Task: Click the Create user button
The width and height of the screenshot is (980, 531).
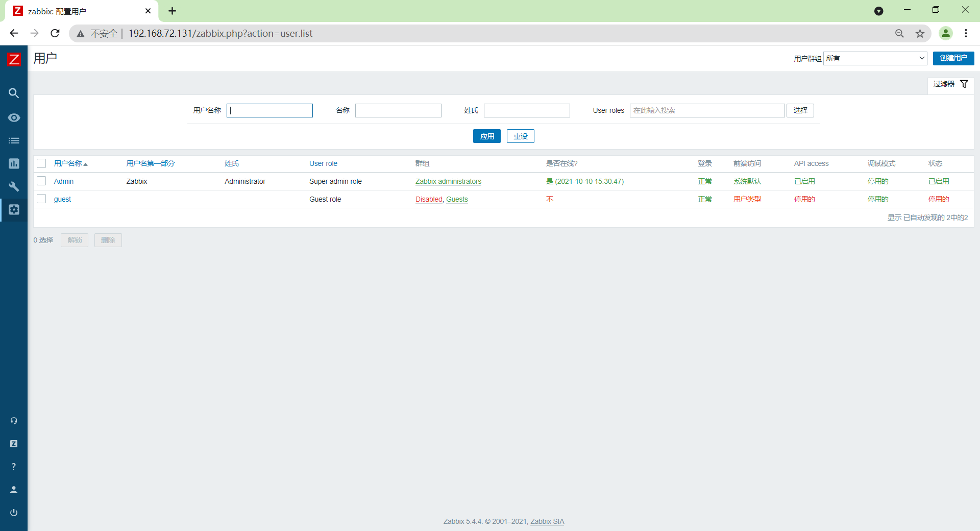Action: pyautogui.click(x=953, y=58)
